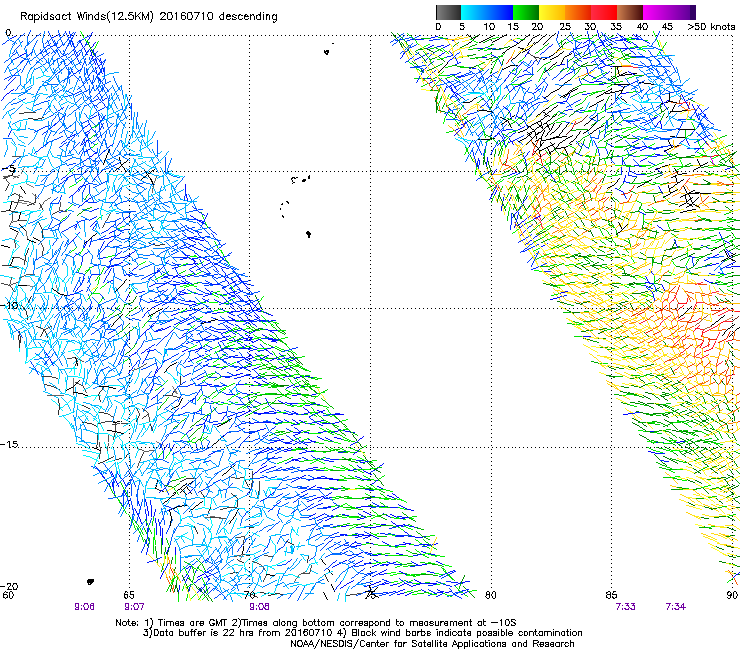Click the purple '9:08' swath time label
The image size is (740, 650).
click(x=259, y=607)
